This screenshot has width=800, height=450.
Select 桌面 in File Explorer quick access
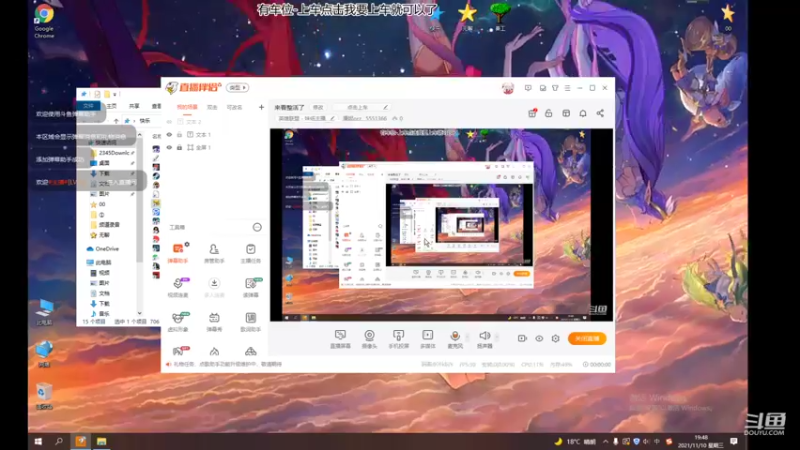(104, 163)
